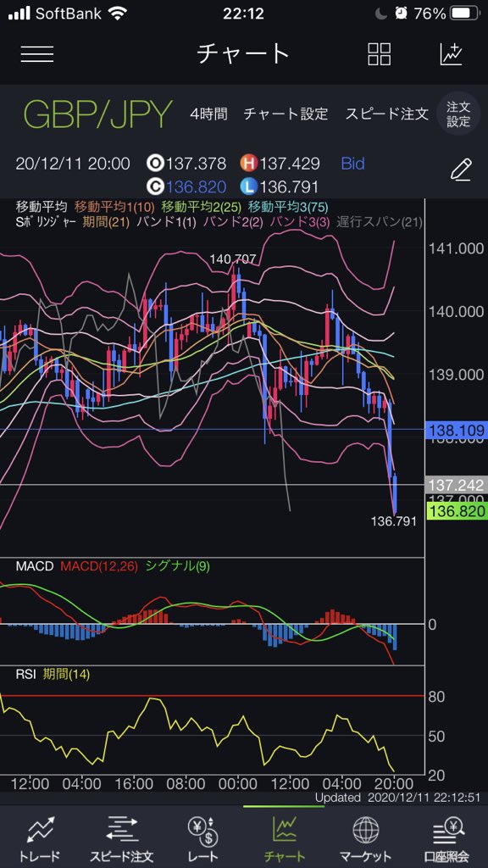The image size is (488, 868).
Task: Tap the 22:12 status bar clock
Action: [x=243, y=13]
